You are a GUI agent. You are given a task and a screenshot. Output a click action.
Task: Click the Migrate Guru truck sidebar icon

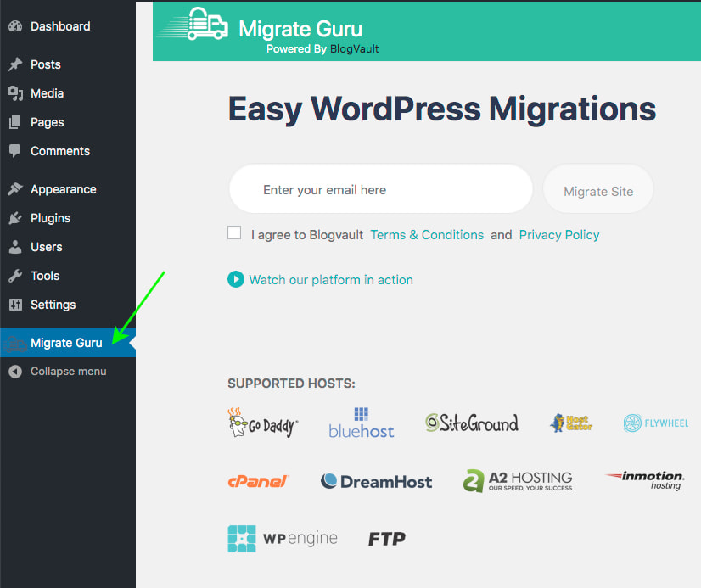[x=15, y=343]
